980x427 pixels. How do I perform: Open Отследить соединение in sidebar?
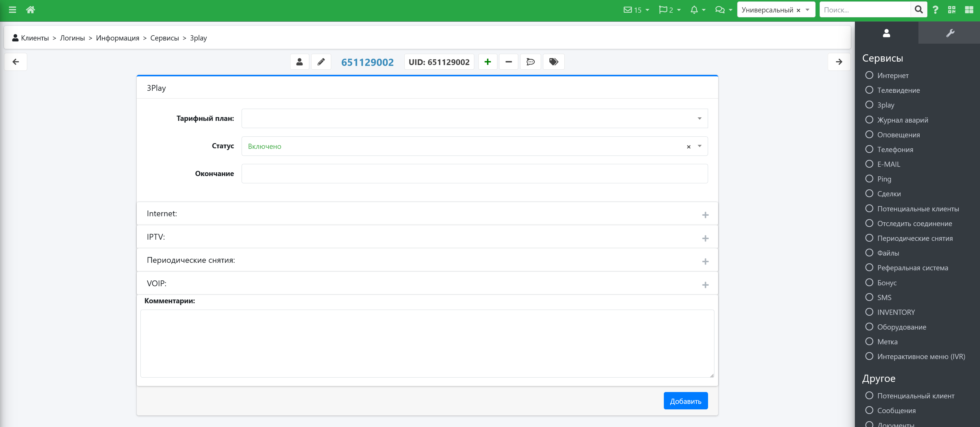coord(915,224)
